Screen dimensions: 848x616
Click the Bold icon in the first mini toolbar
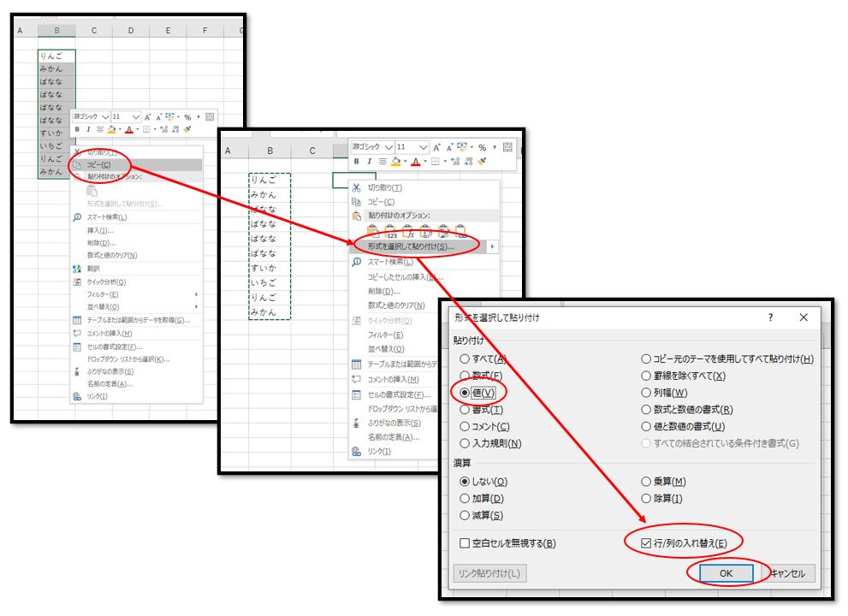coord(77,130)
